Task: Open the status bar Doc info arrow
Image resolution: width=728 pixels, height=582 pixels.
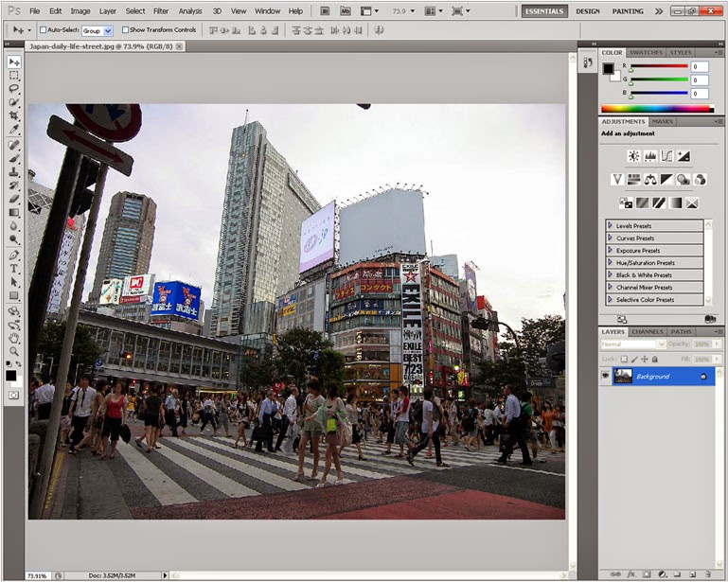Action: 165,575
